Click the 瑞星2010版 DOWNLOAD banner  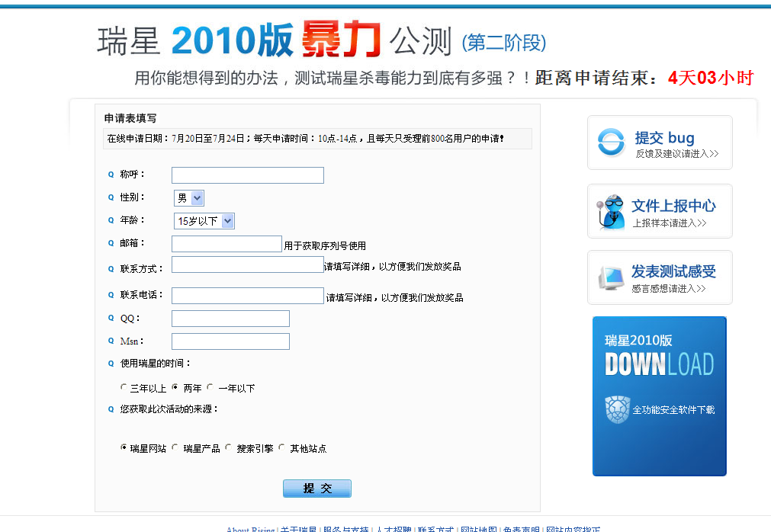pos(660,396)
